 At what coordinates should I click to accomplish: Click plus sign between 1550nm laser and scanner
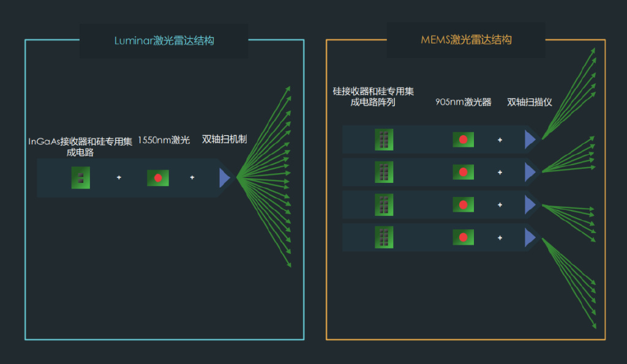(192, 177)
